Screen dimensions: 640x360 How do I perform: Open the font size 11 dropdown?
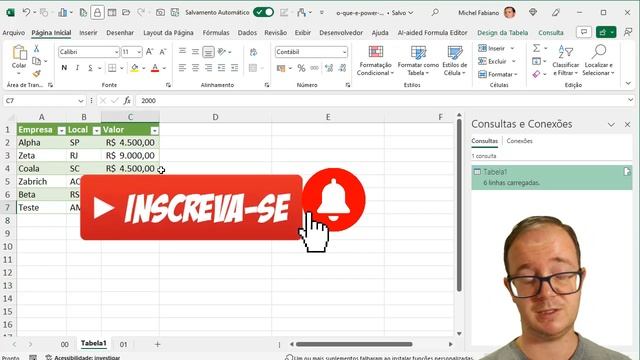click(139, 52)
